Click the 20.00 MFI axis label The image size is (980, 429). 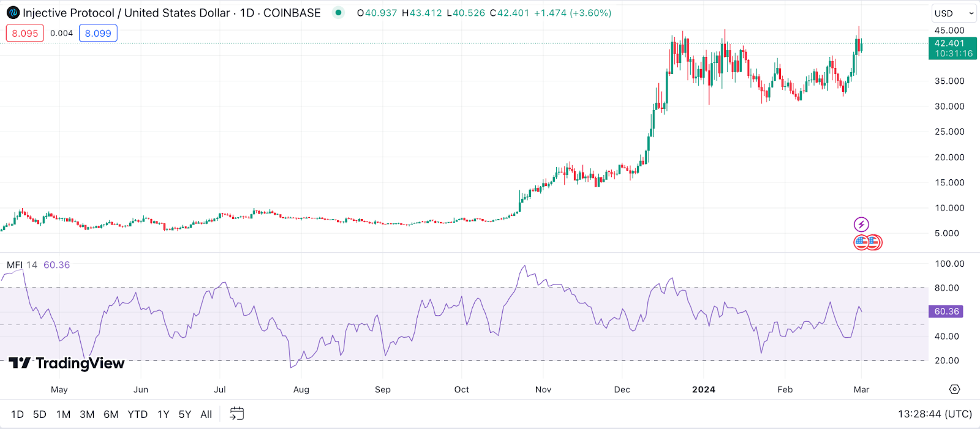[947, 360]
